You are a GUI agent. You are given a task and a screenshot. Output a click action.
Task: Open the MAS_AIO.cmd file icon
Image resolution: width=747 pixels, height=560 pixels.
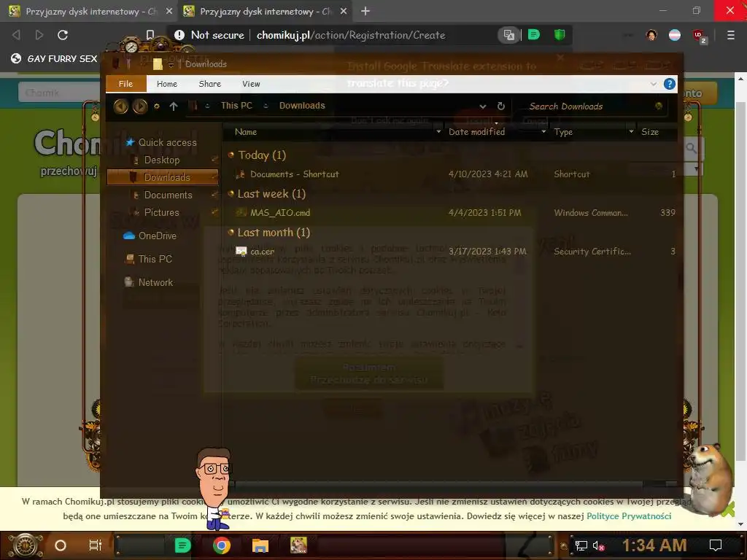[241, 213]
